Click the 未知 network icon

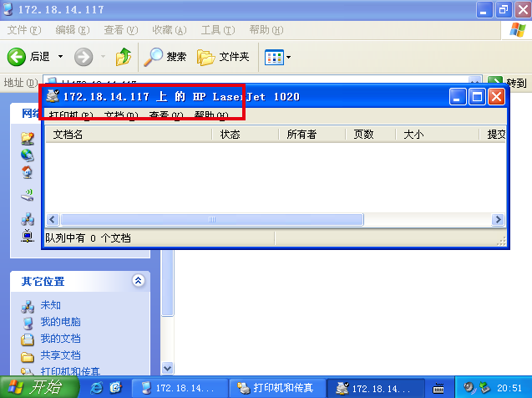pyautogui.click(x=28, y=306)
